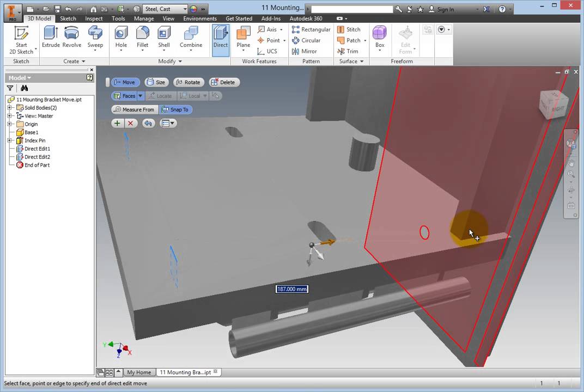Expand the Index Pin node
The image size is (584, 392).
(x=9, y=140)
